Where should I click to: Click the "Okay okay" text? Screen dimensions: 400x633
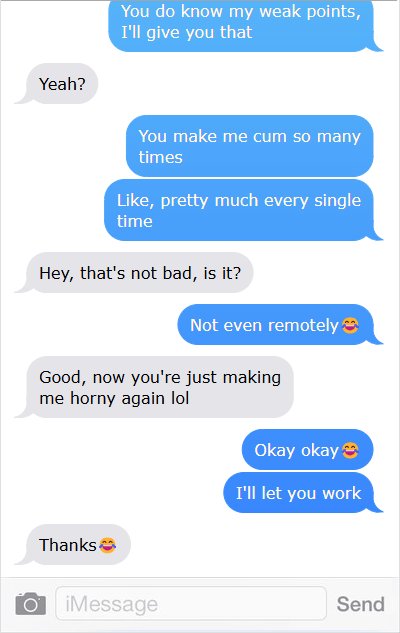[x=296, y=451]
